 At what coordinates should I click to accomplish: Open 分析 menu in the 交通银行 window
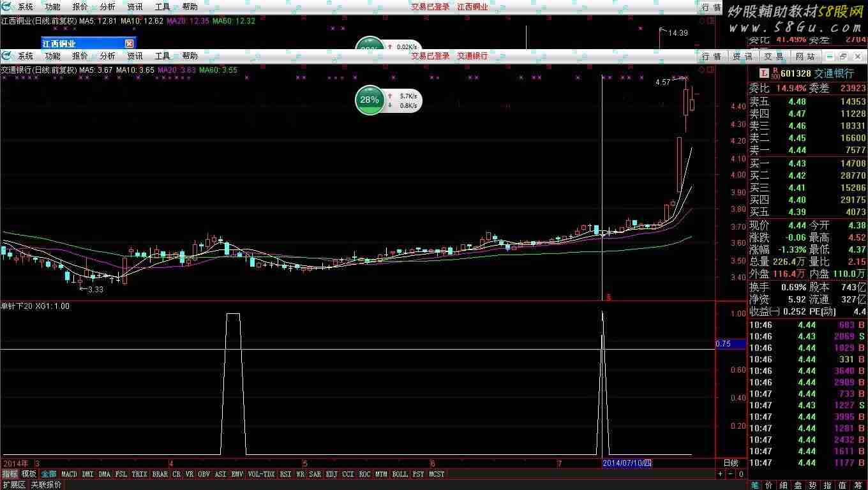[x=108, y=56]
